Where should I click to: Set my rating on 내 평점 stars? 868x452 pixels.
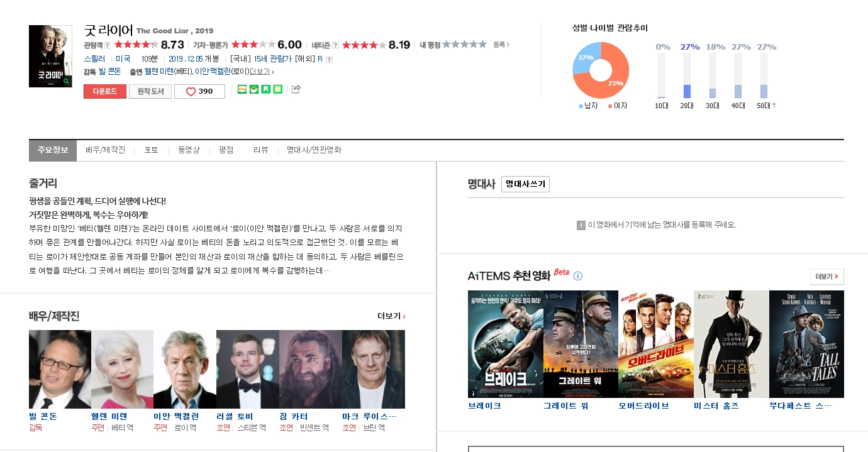point(464,45)
